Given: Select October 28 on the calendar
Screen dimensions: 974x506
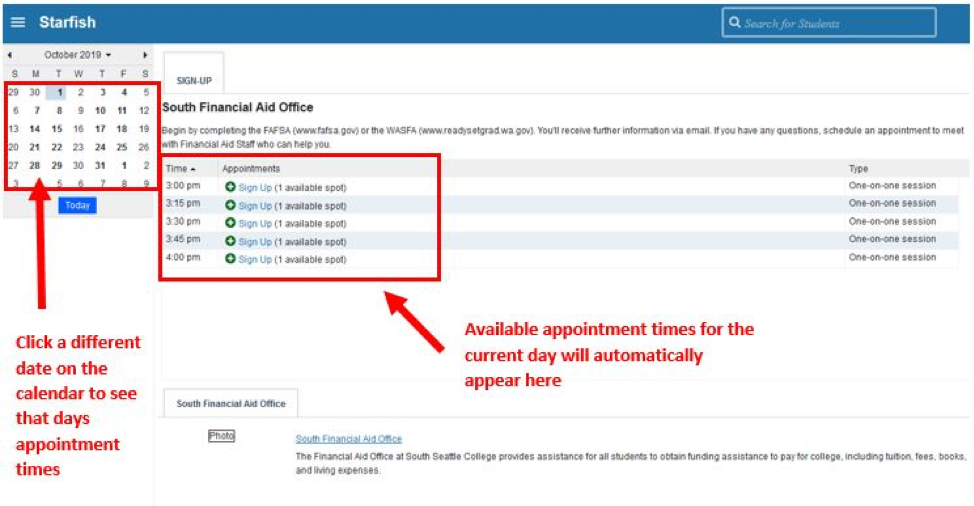Looking at the screenshot, I should pos(35,166).
